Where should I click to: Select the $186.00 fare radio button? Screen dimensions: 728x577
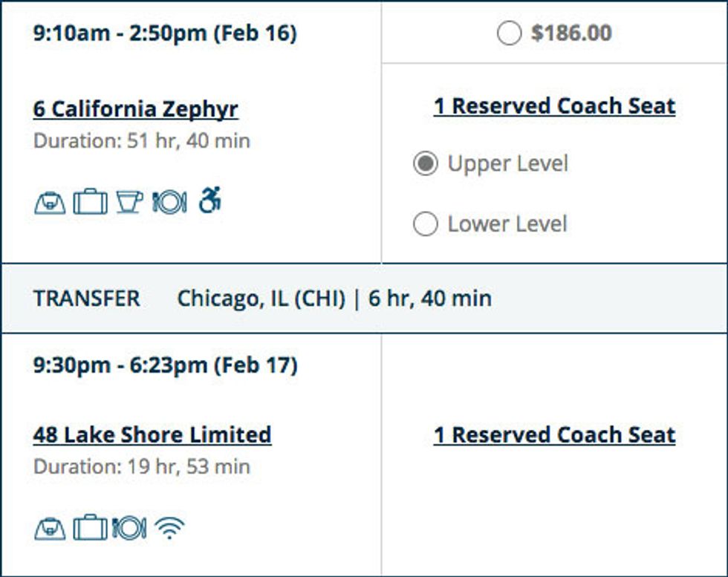coord(509,33)
